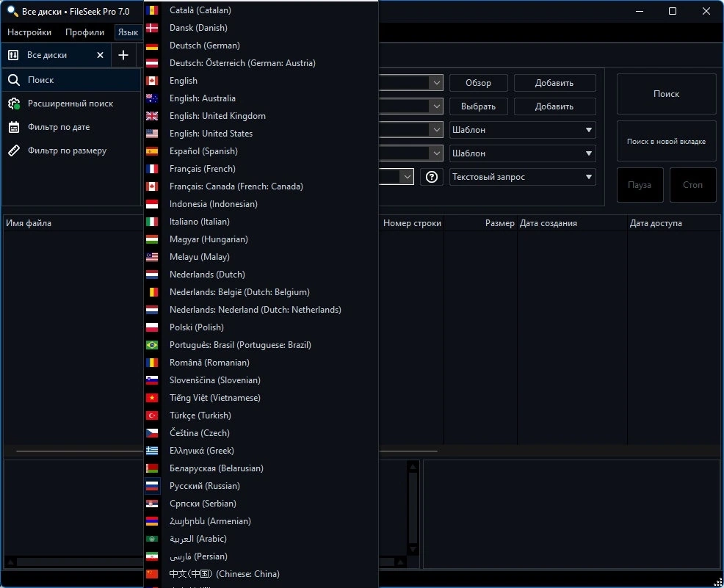This screenshot has width=724, height=588.
Task: Click the FileSeek app icon in title bar
Action: coord(12,11)
